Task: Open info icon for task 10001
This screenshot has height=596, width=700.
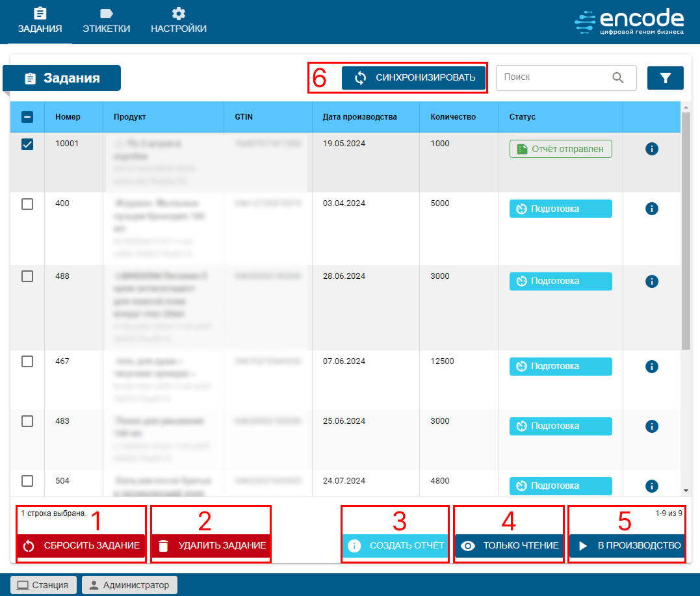Action: tap(652, 149)
